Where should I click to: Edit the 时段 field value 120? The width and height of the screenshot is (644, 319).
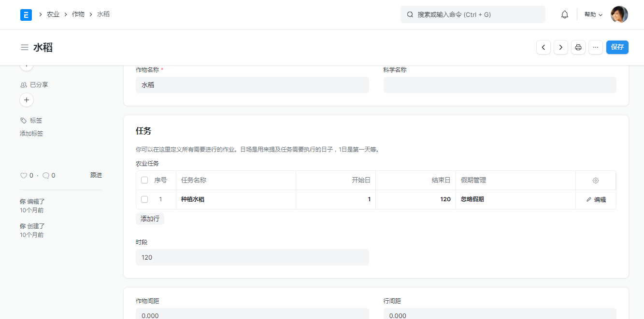252,257
